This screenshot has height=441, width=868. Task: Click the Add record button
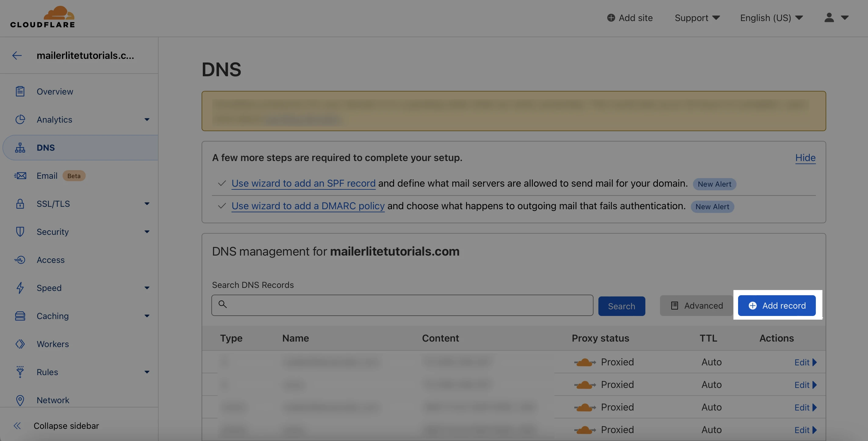click(777, 306)
